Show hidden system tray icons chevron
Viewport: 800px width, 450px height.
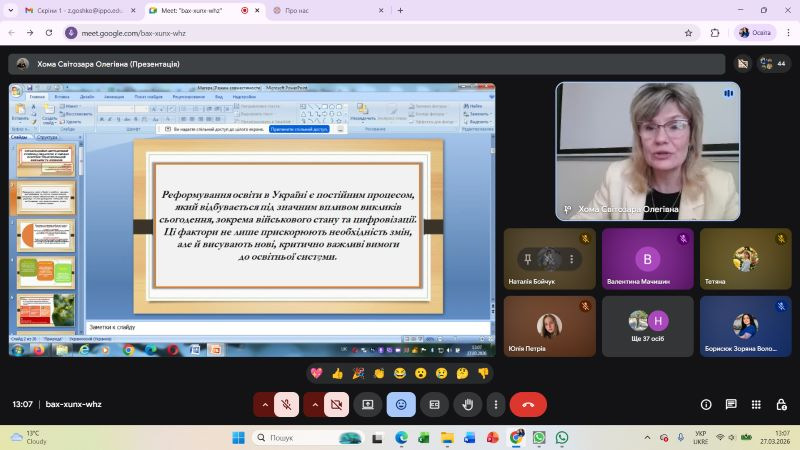(647, 438)
